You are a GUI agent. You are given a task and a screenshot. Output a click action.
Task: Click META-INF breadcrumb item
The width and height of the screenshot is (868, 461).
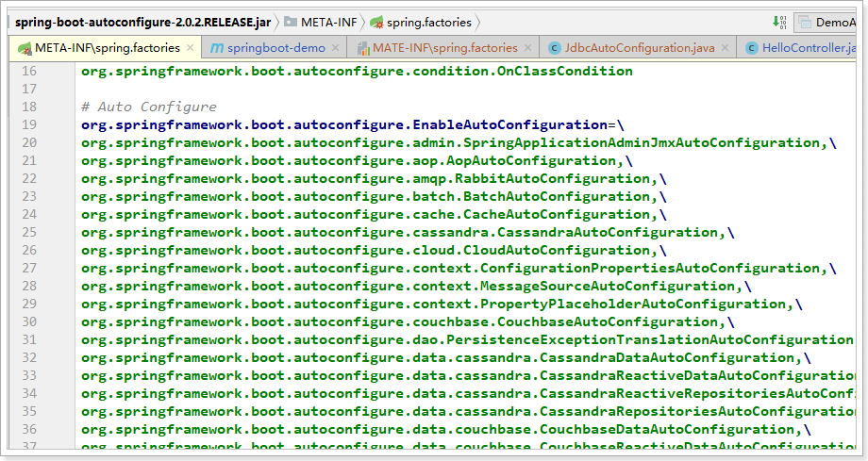[x=328, y=22]
